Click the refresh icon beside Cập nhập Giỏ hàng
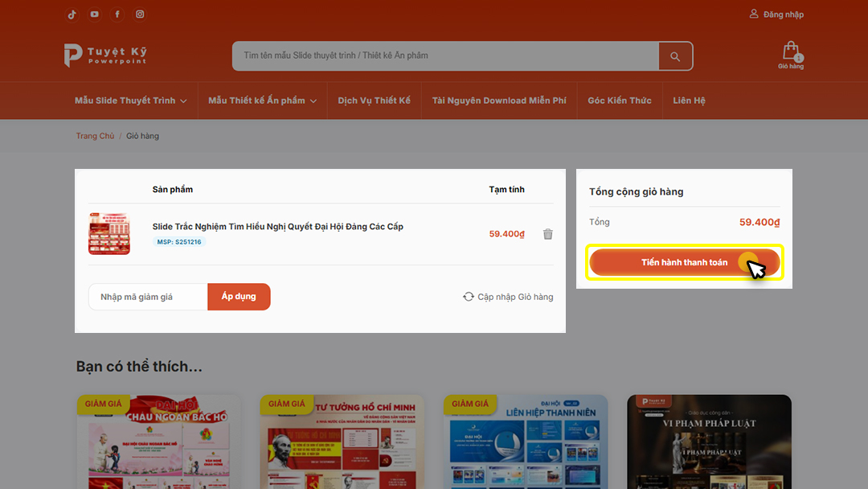Viewport: 868px width, 489px height. (469, 296)
